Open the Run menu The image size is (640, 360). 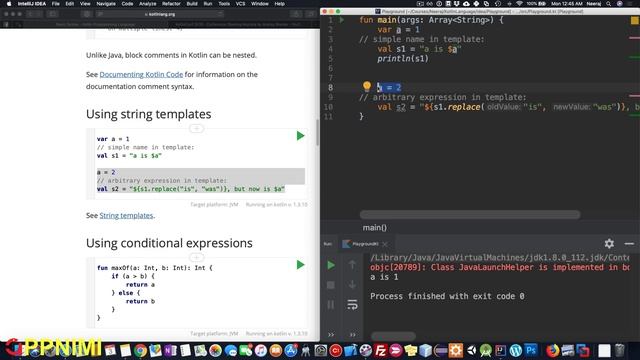tap(208, 4)
